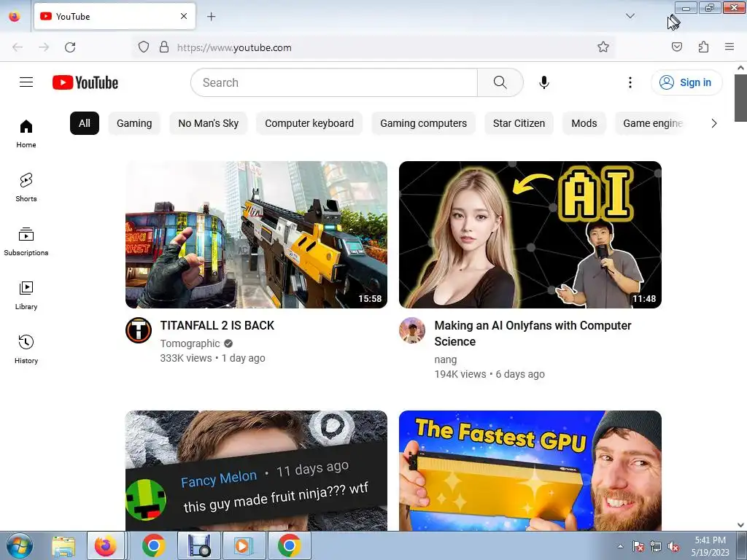
Task: Click muted volume tray icon
Action: [x=673, y=546]
